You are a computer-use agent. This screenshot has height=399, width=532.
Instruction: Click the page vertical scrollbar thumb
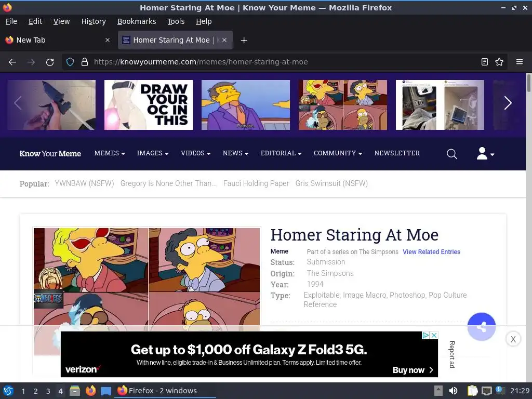click(x=528, y=83)
